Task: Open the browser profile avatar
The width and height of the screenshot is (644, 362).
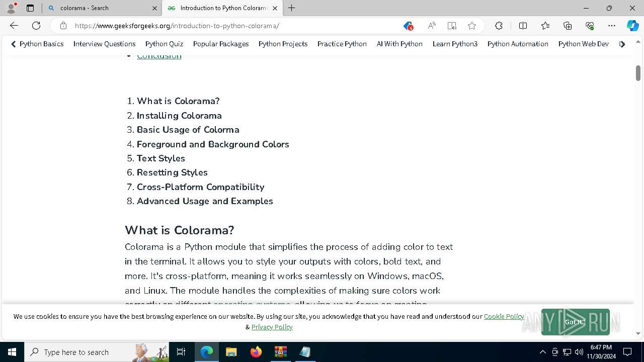Action: click(x=11, y=8)
